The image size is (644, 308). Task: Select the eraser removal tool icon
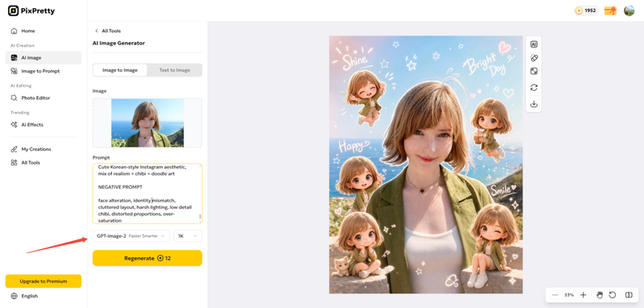click(x=534, y=58)
